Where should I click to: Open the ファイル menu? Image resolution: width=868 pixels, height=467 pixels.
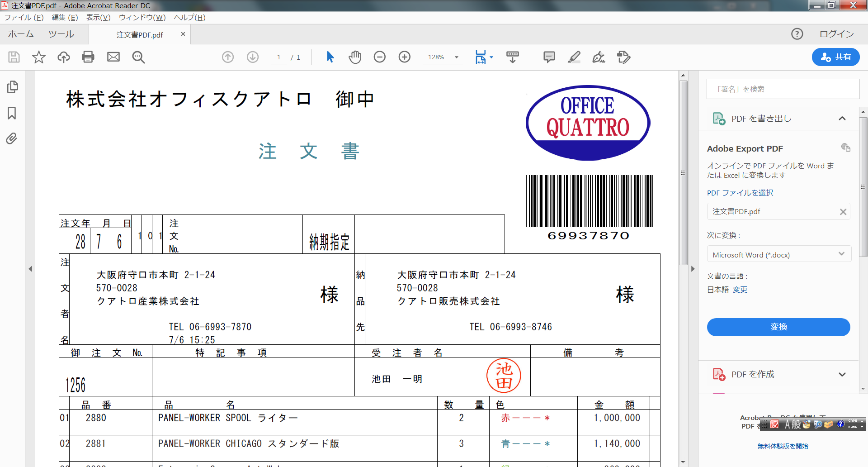(x=24, y=18)
